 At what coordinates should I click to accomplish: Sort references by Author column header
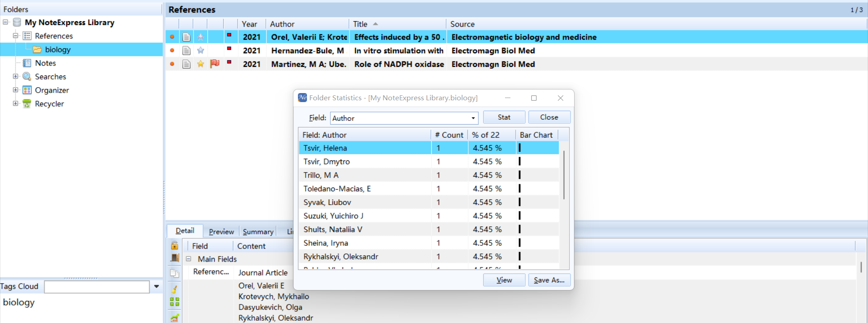[x=307, y=24]
